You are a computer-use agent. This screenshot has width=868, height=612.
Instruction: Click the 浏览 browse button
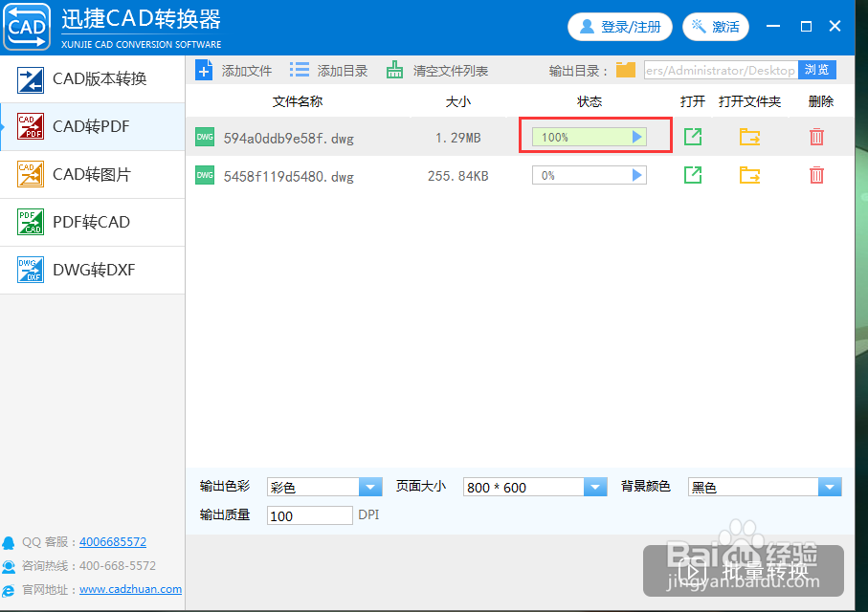tap(817, 70)
